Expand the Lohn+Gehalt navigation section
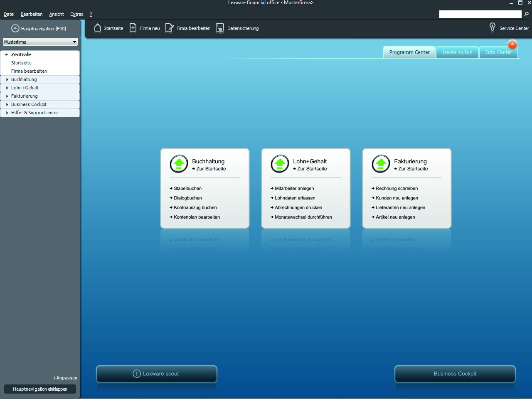532x399 pixels. (7, 88)
